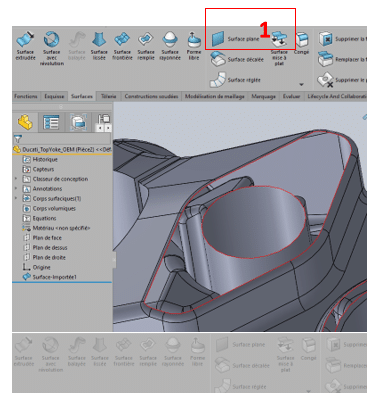Click Supprimer le perçage icon in top ribbon
This screenshot has height=393, width=374.
(x=325, y=80)
